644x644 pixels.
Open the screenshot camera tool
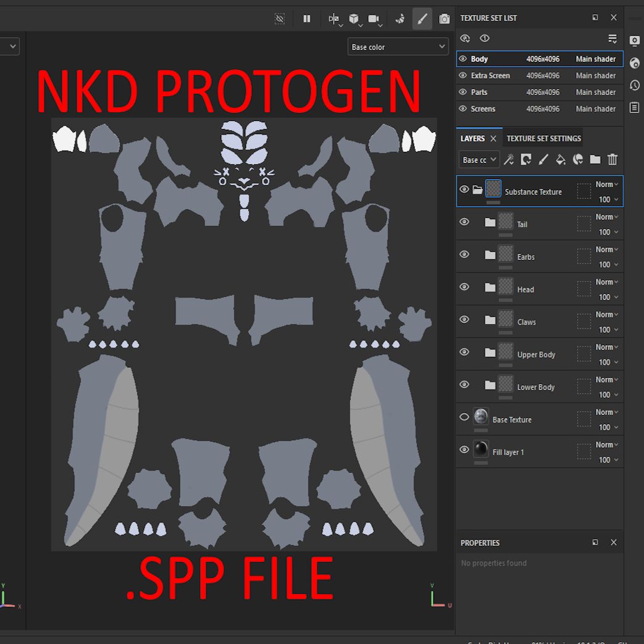pos(444,19)
